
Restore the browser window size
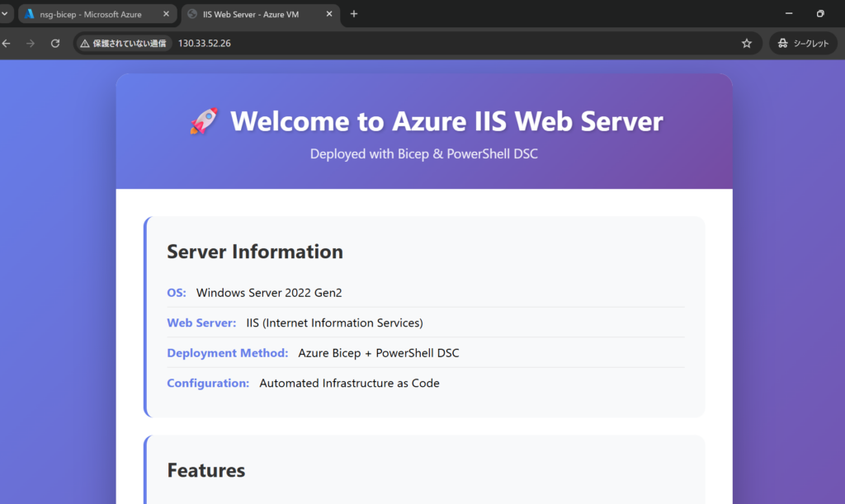(820, 14)
